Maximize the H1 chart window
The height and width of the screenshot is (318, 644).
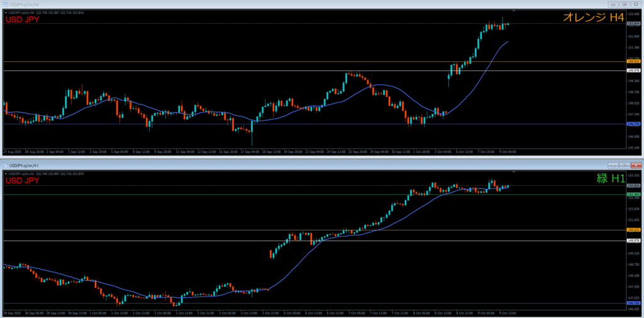point(625,164)
